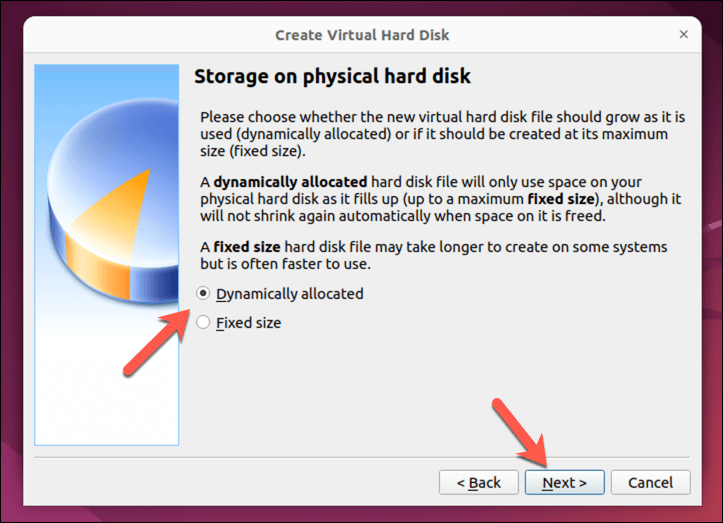Click the "Fixed size" option label text
Screen dimensions: 723x523
(248, 323)
